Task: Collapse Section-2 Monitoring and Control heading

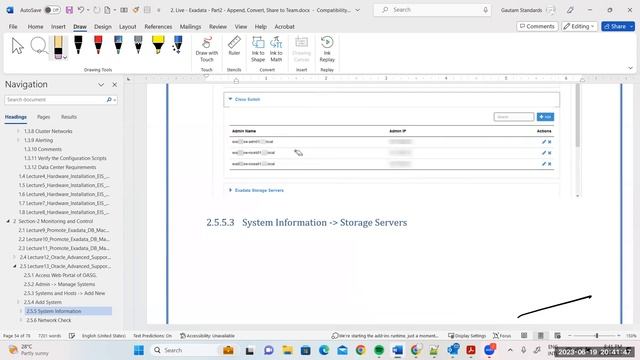Action: pos(8,221)
